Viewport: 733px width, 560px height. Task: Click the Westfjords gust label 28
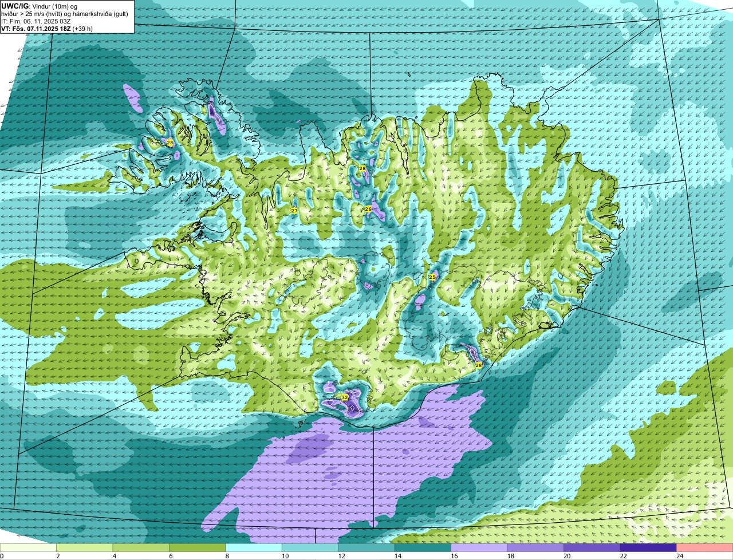click(x=170, y=143)
